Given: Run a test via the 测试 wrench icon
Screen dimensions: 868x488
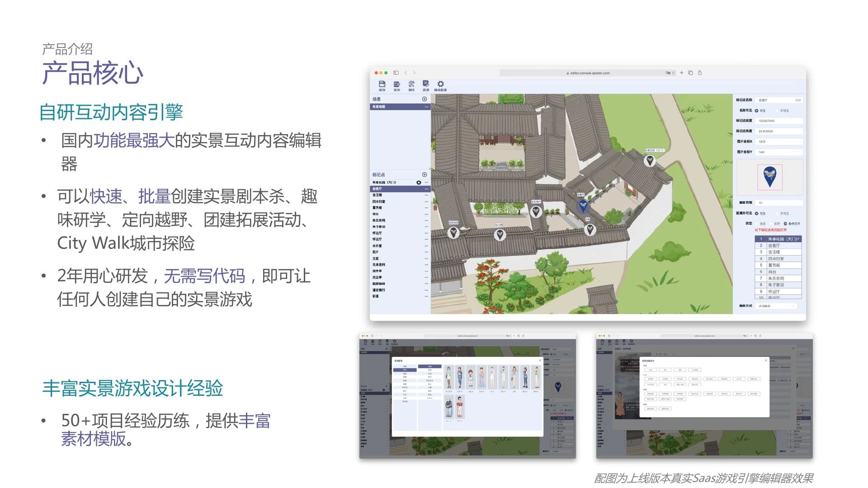Looking at the screenshot, I should [x=411, y=84].
